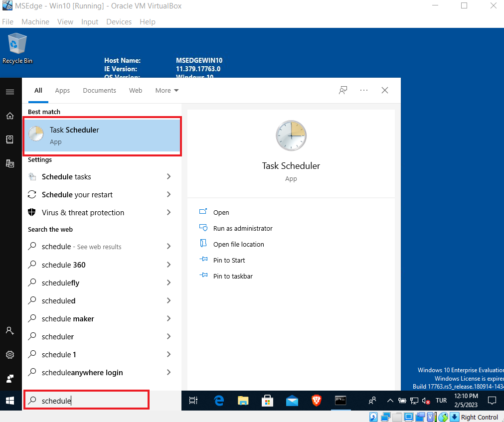Expand the More filter dropdown
Image resolution: width=504 pixels, height=422 pixels.
pos(167,90)
